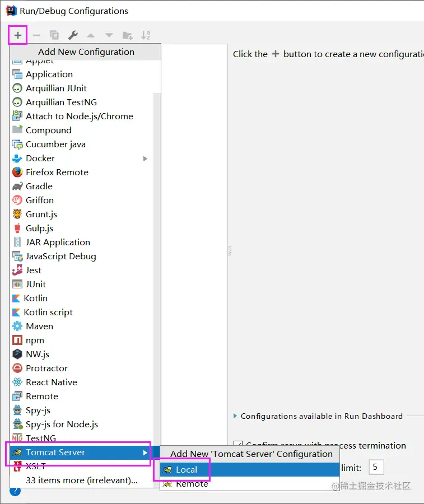Click the plus Add New Configuration button
Viewport: 424px width, 504px height.
pos(18,35)
